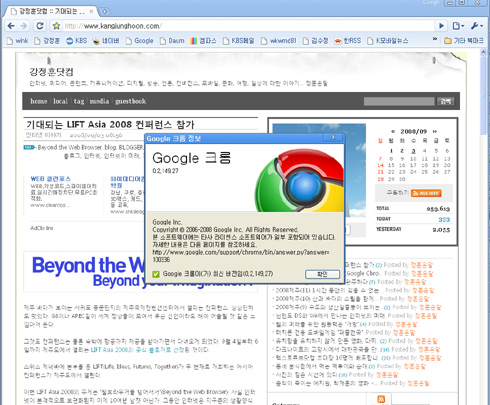Click the orange RSS FEED button
490x405 pixels.
pos(426,193)
